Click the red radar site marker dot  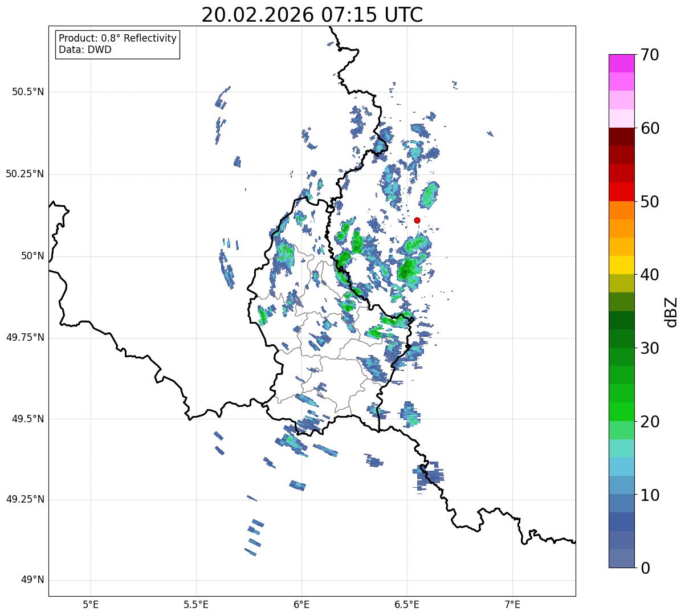click(417, 220)
